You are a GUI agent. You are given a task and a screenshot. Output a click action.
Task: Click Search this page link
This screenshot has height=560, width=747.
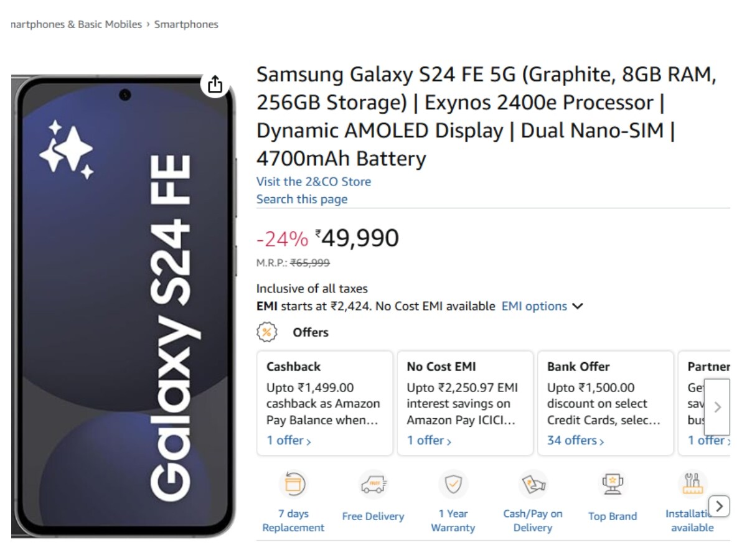click(x=302, y=199)
